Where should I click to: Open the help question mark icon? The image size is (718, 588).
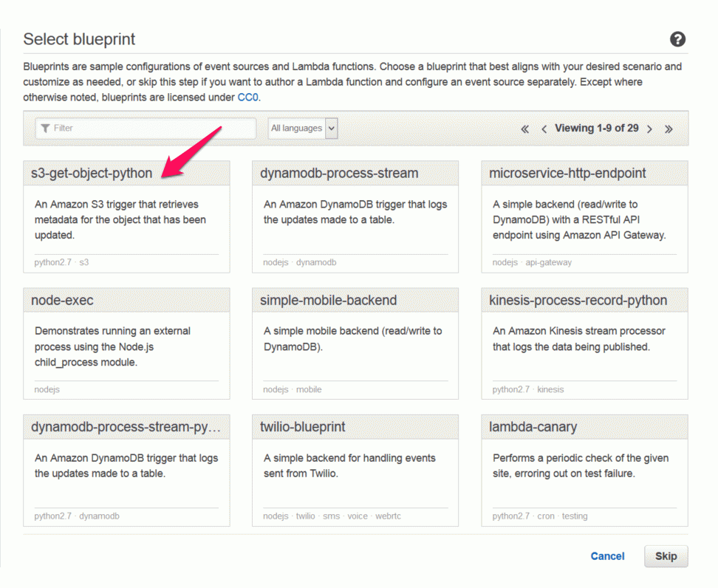coord(677,39)
